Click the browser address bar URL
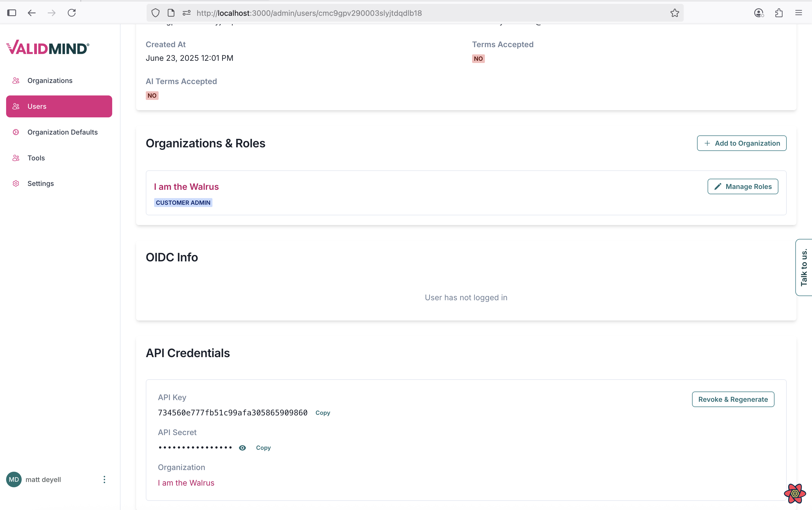 tap(309, 13)
